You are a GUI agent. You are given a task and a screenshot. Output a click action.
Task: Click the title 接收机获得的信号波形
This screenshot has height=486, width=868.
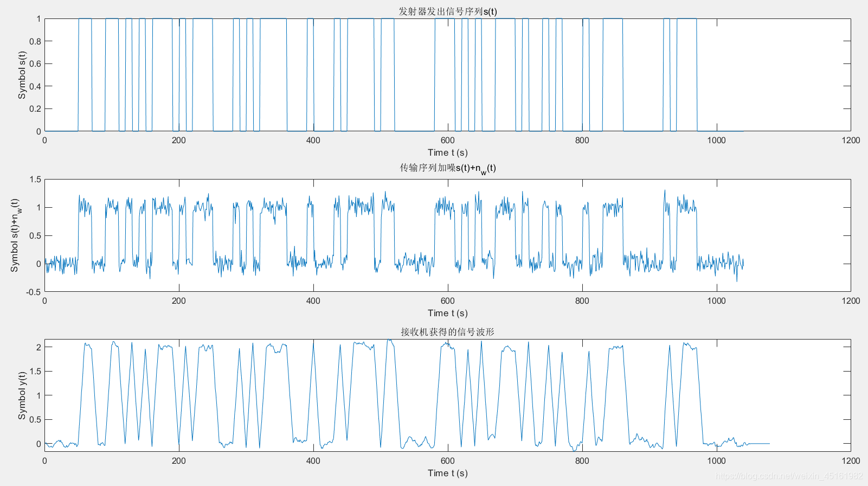pyautogui.click(x=448, y=331)
